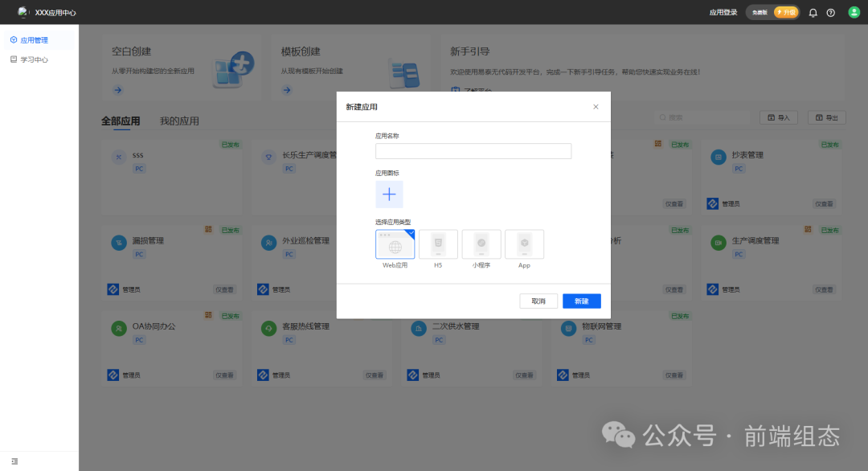Switch to 全部应用 tab
Viewport: 868px width, 471px height.
pos(121,121)
